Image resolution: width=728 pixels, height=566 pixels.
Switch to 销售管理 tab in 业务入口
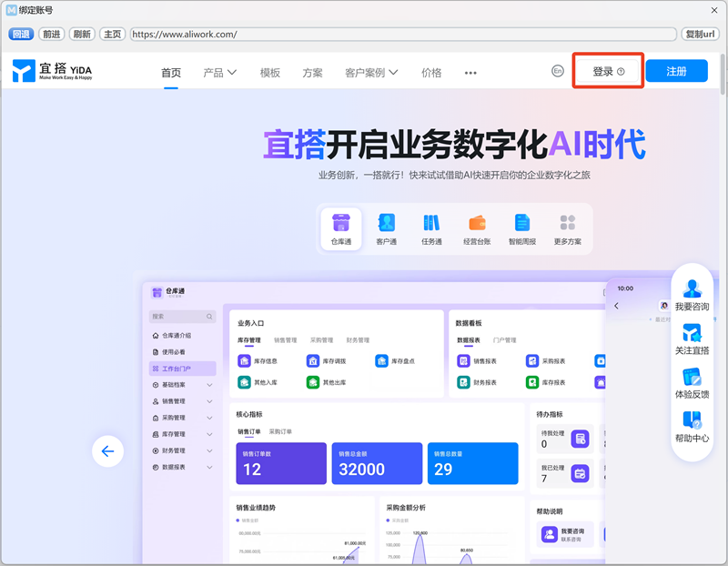point(285,340)
